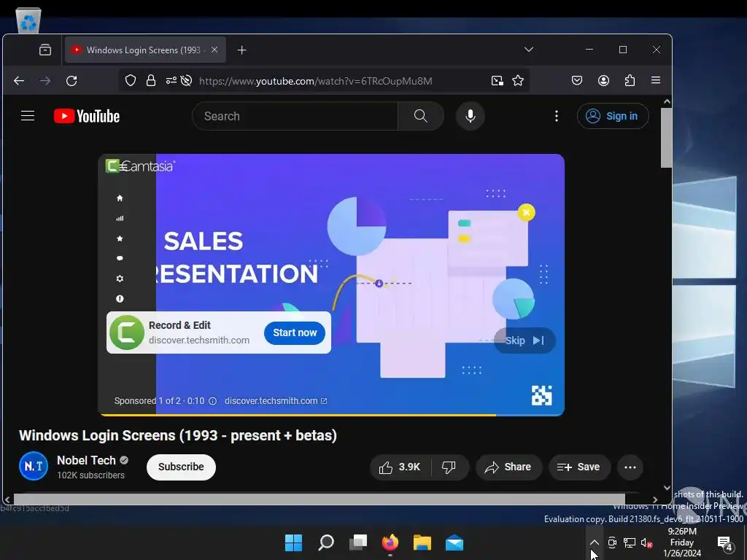Open notification center with 4 notifications

point(725,542)
